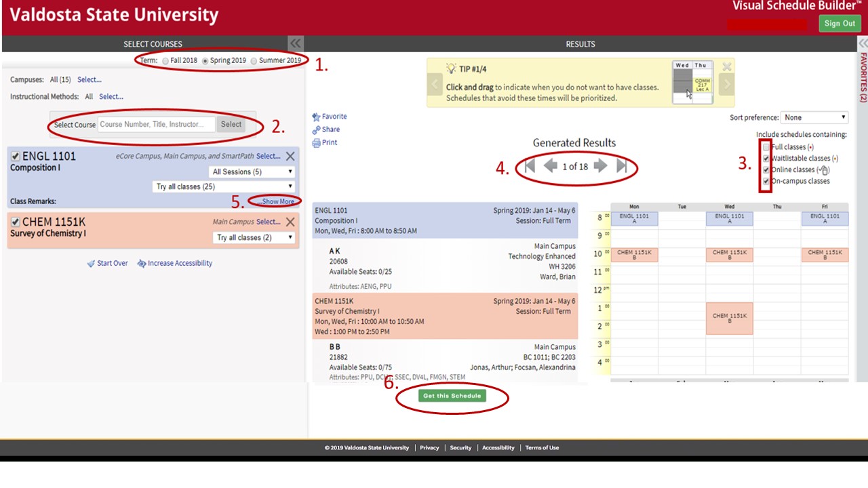Click the Print printer icon
Viewport: 868px width, 488px height.
tap(316, 143)
